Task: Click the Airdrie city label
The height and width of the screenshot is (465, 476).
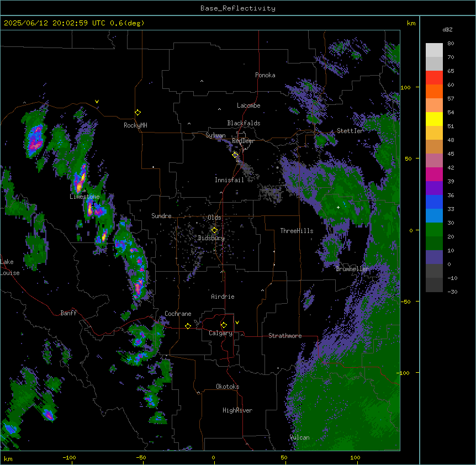Action: tap(223, 297)
